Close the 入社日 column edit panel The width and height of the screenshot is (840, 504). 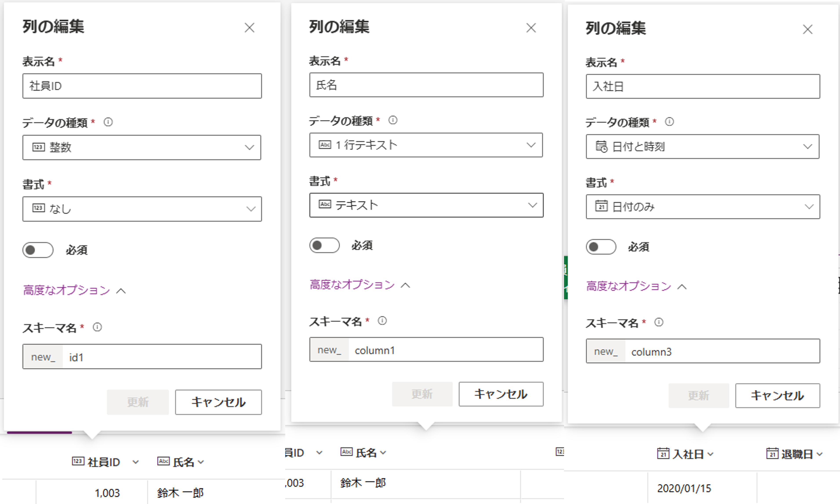[x=808, y=29]
